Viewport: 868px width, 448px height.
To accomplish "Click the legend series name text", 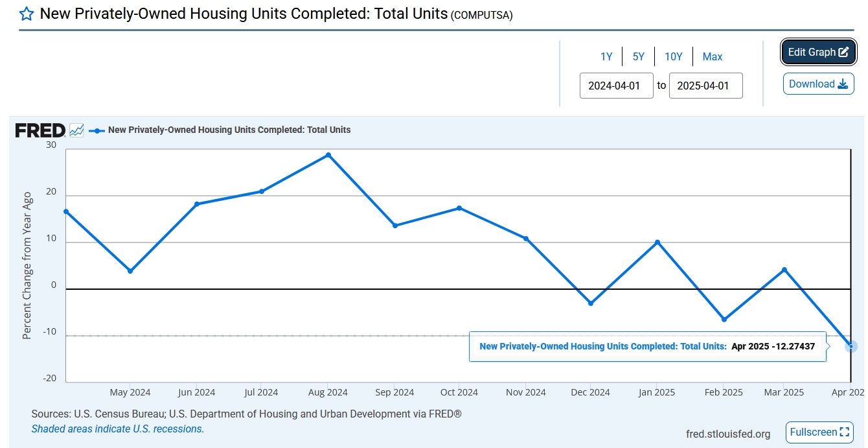I will [x=229, y=130].
